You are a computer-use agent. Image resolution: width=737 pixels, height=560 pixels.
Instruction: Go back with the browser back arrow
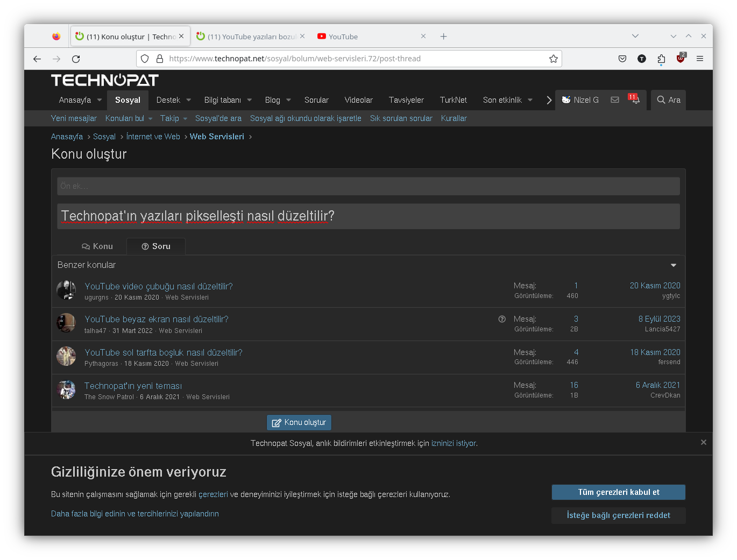pos(37,59)
